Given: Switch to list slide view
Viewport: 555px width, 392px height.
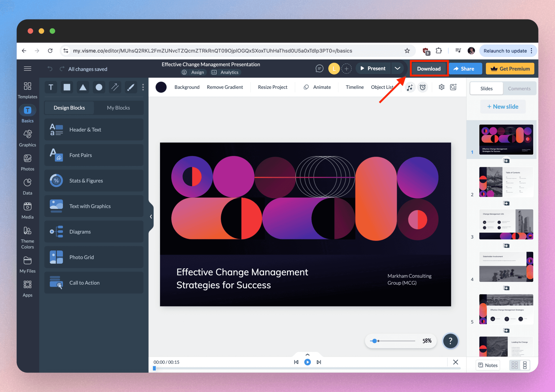Looking at the screenshot, I should click(525, 365).
